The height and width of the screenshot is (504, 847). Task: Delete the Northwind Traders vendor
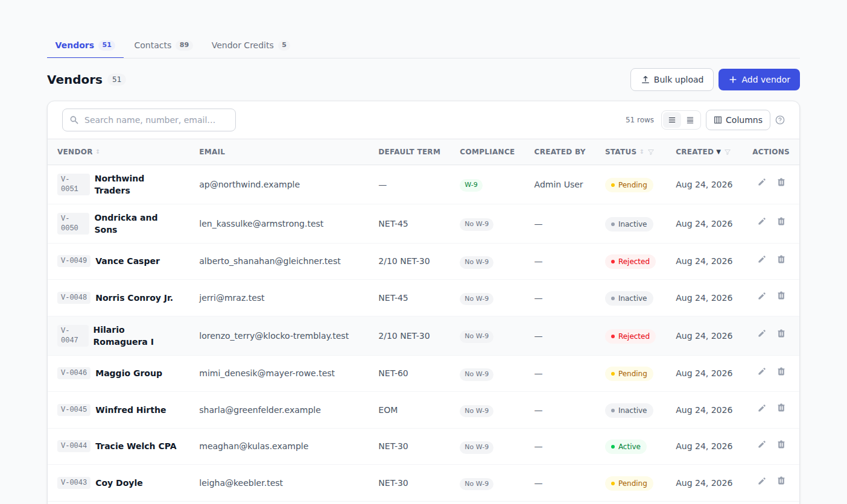click(x=781, y=182)
